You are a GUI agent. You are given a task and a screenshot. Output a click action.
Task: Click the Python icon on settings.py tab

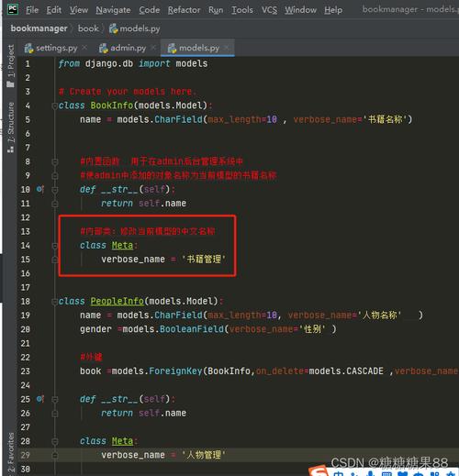tap(28, 49)
